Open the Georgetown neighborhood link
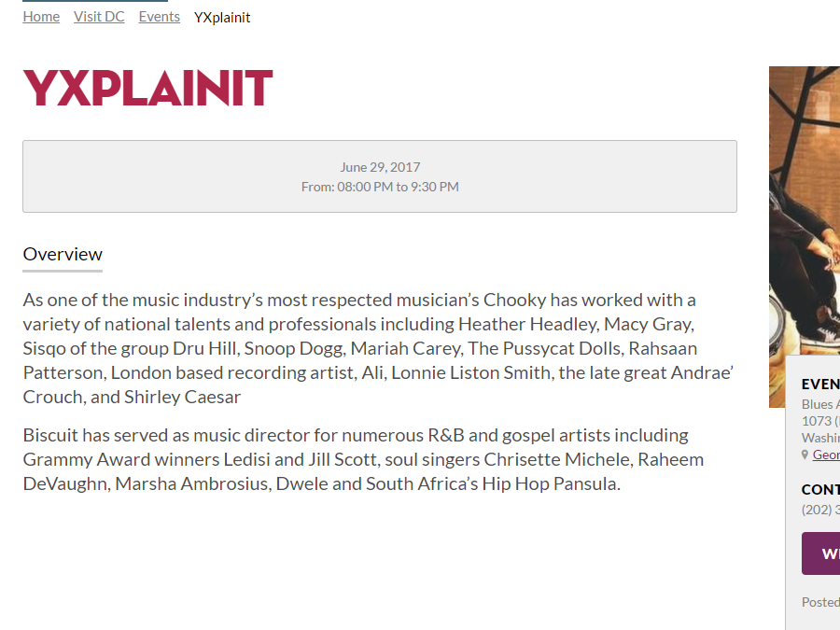 [x=826, y=455]
